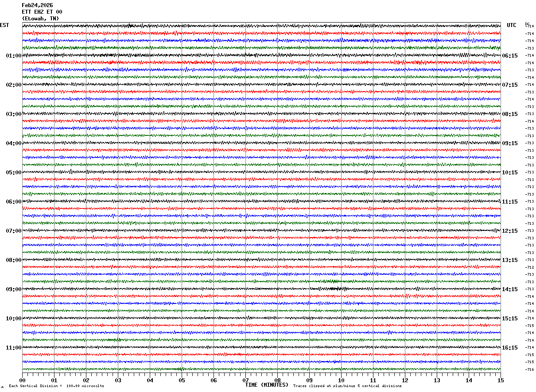Select the 11:00 EST row label
This screenshot has width=536, height=392.
pyautogui.click(x=14, y=348)
